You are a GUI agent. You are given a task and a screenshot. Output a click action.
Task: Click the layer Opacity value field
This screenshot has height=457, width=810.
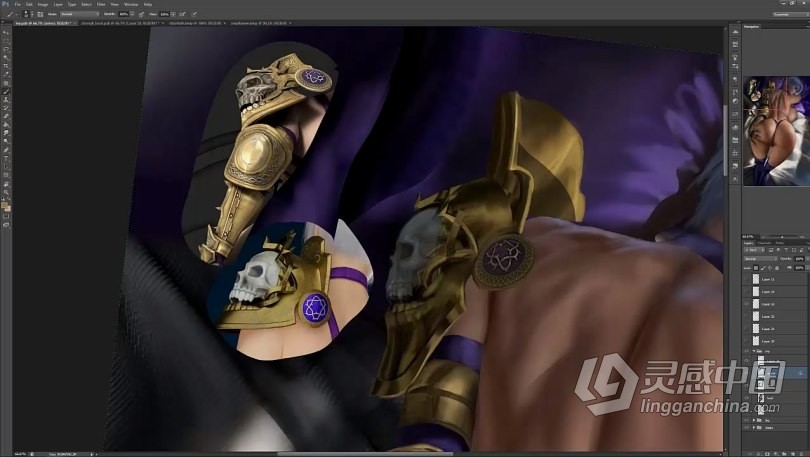pyautogui.click(x=800, y=259)
